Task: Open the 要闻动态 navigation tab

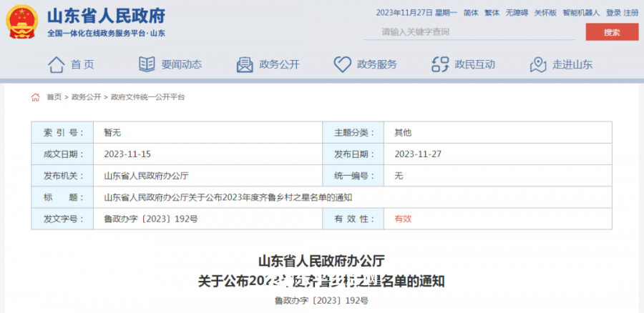Action: point(181,64)
